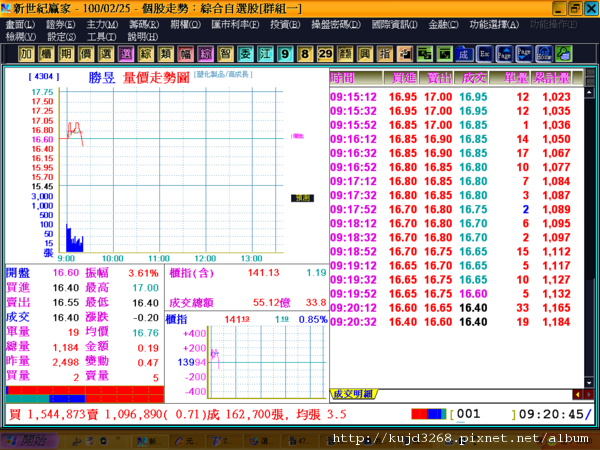Open the 主力(M) menu
The height and width of the screenshot is (450, 600).
pos(102,25)
